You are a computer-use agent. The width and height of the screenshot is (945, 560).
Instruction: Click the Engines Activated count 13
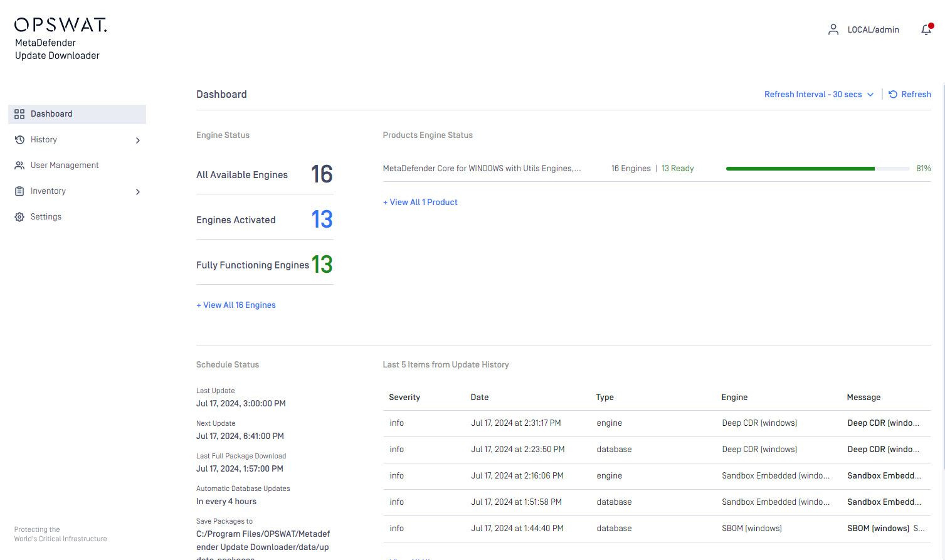[322, 219]
